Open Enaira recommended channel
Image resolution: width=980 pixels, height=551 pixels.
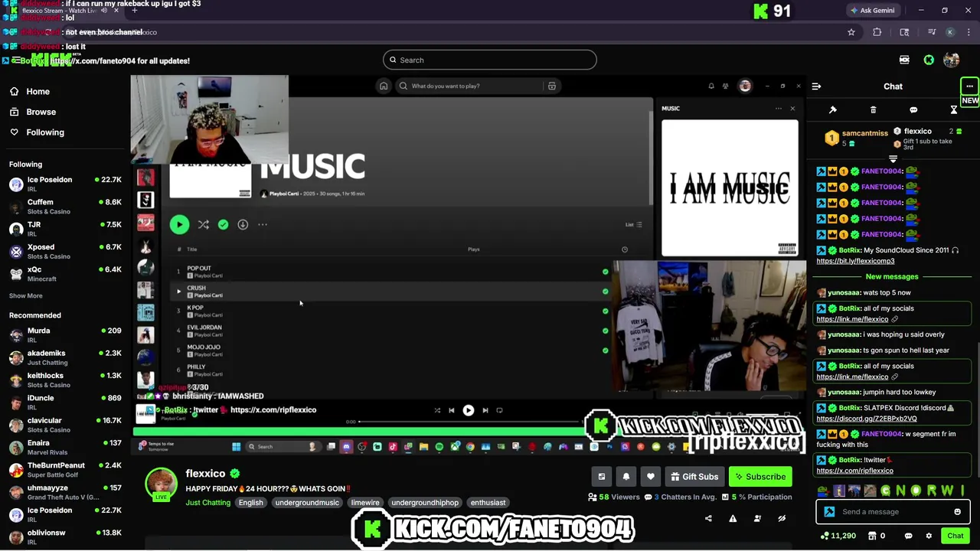(65, 447)
